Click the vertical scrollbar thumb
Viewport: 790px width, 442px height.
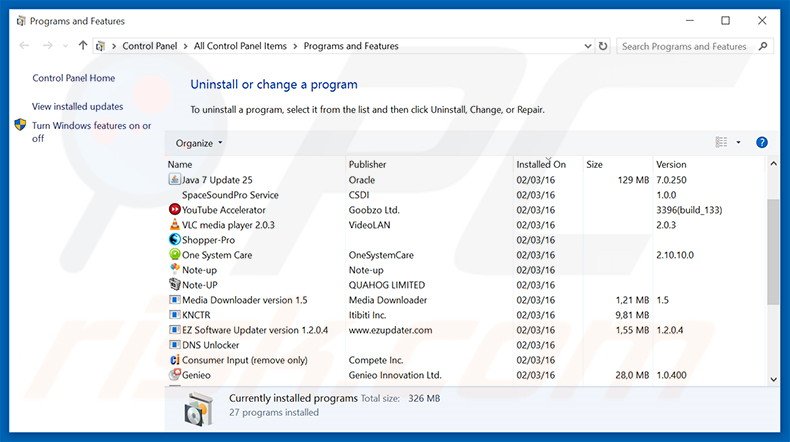coord(773,251)
